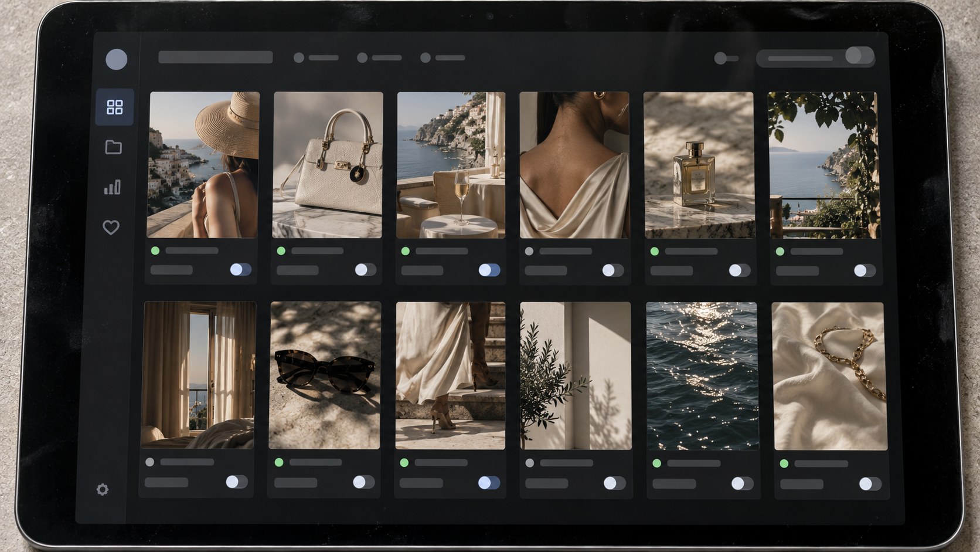Toggle the switch under the high heels stairs photo
The image size is (980, 552).
pos(489,483)
